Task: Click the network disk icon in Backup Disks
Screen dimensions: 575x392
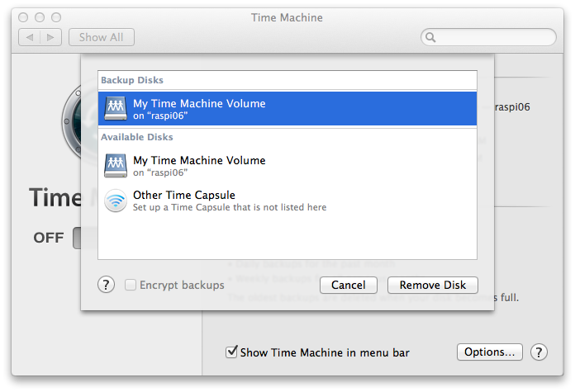Action: click(116, 108)
